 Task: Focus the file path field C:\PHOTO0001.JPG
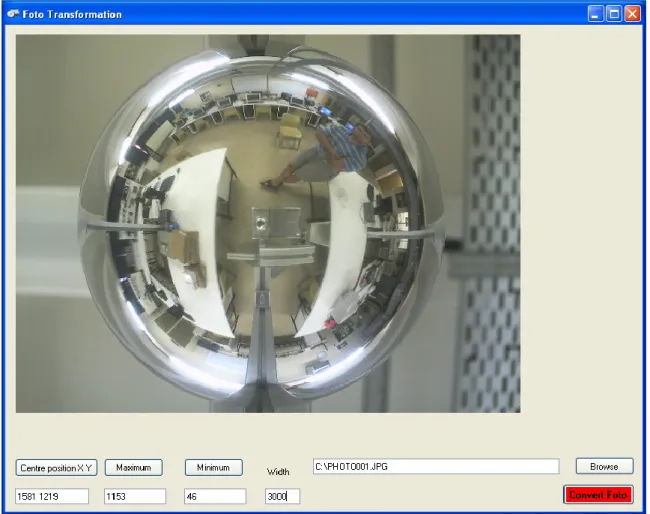click(x=436, y=466)
